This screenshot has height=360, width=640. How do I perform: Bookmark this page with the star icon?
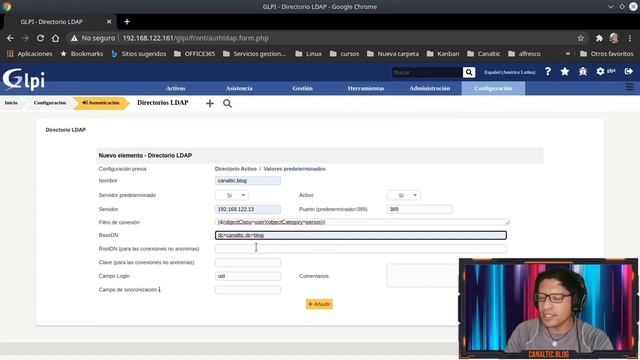click(580, 38)
